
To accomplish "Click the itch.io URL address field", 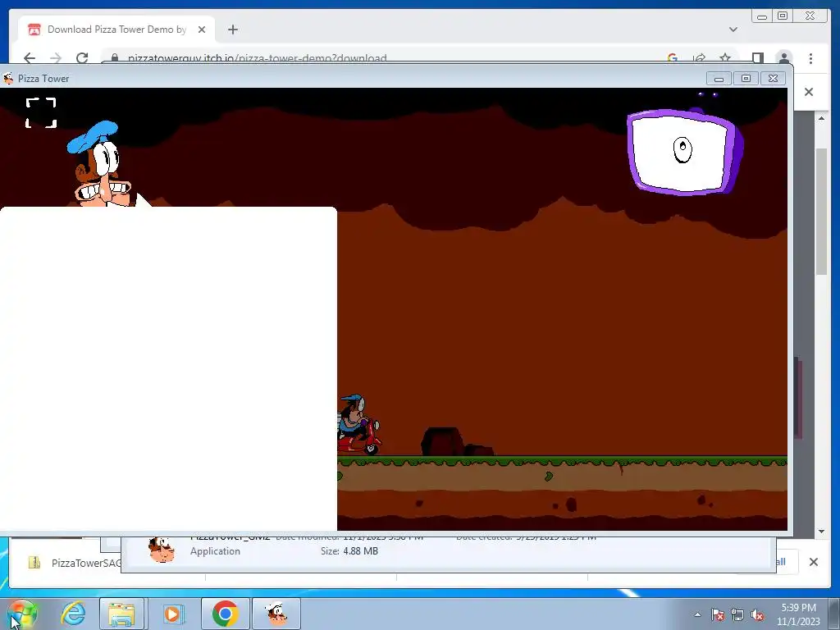I will [x=257, y=58].
